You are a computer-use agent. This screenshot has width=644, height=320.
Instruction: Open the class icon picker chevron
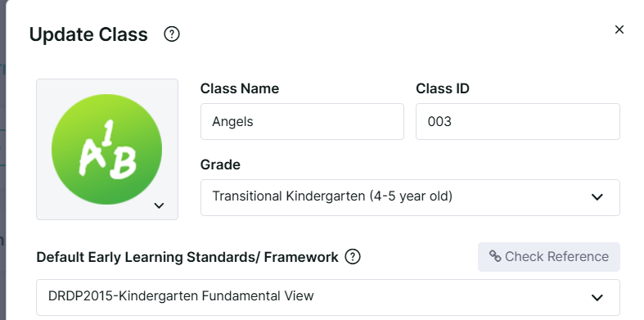coord(159,205)
